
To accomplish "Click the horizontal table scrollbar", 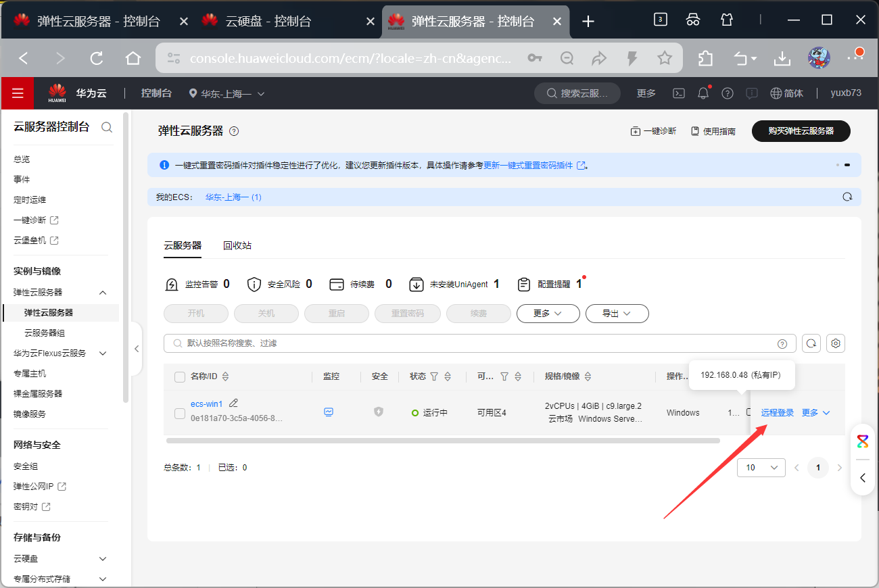I will [443, 441].
